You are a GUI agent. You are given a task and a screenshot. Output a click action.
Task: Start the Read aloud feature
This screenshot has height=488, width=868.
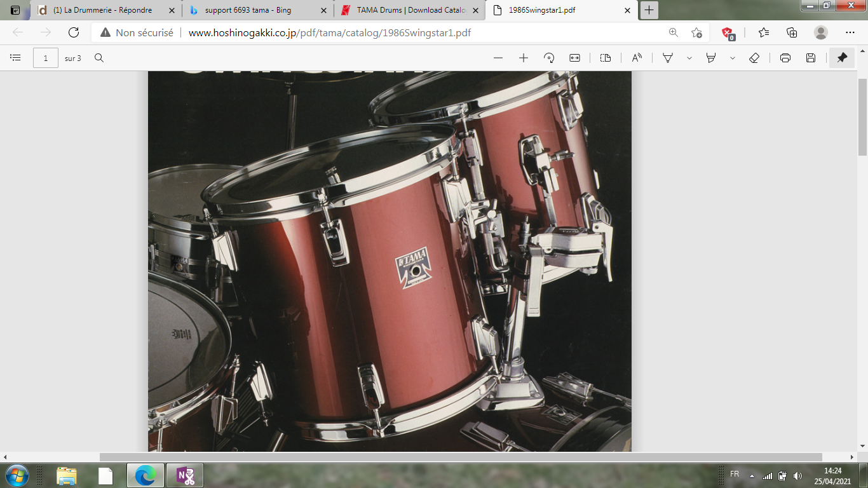[637, 58]
